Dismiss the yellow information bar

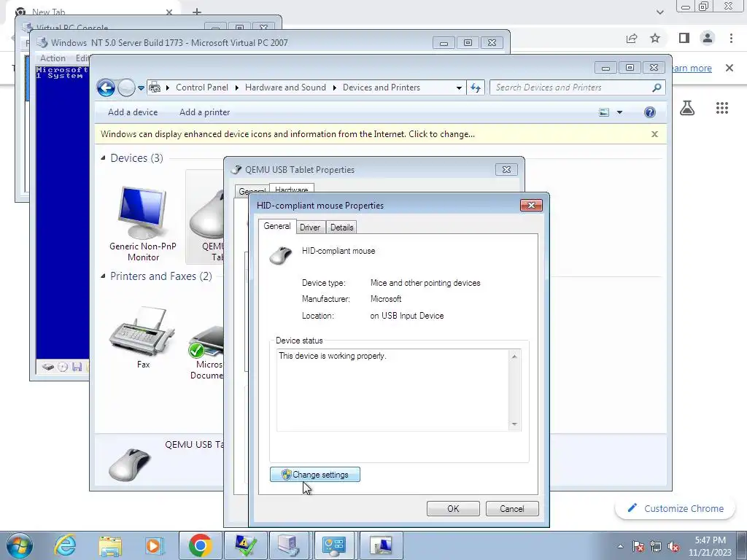pyautogui.click(x=654, y=134)
